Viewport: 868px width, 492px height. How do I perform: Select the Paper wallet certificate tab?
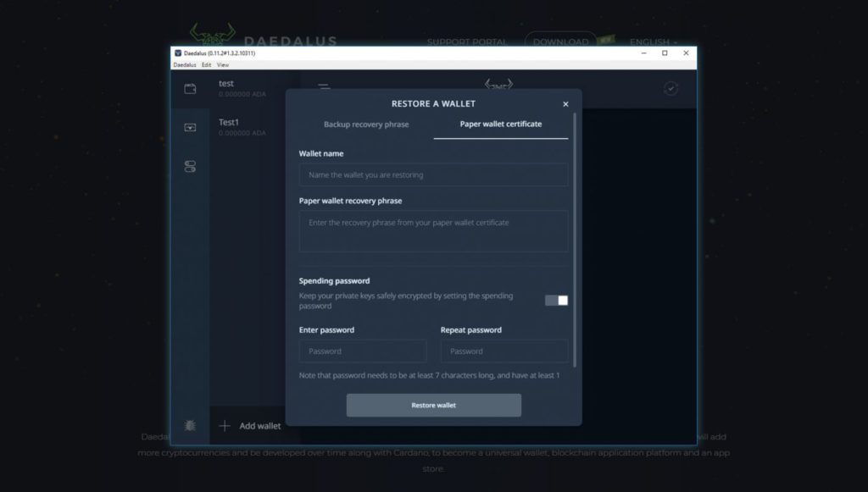[501, 124]
